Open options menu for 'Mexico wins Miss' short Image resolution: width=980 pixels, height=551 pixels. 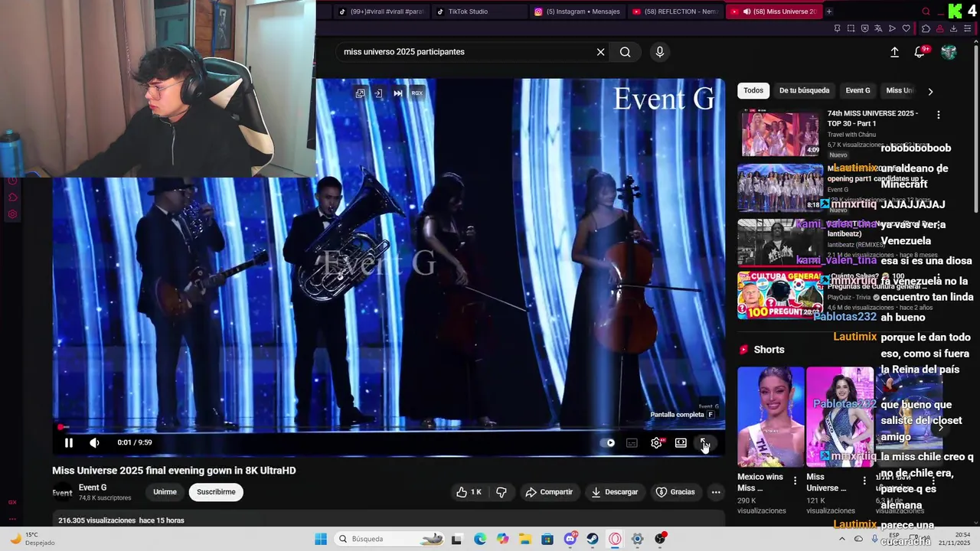[x=795, y=481]
